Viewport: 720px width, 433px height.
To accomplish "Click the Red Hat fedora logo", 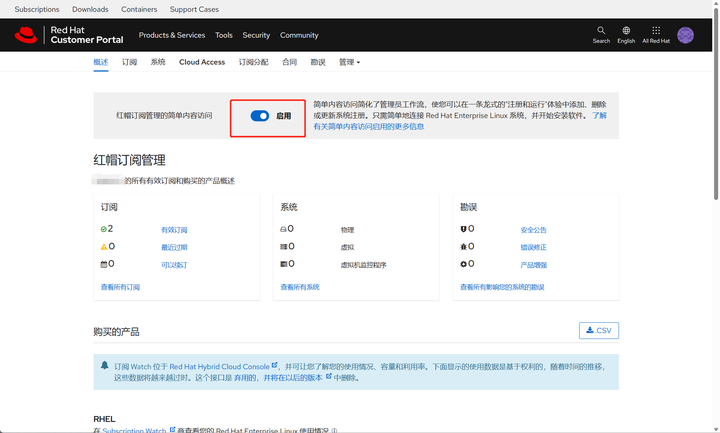I will (x=26, y=35).
